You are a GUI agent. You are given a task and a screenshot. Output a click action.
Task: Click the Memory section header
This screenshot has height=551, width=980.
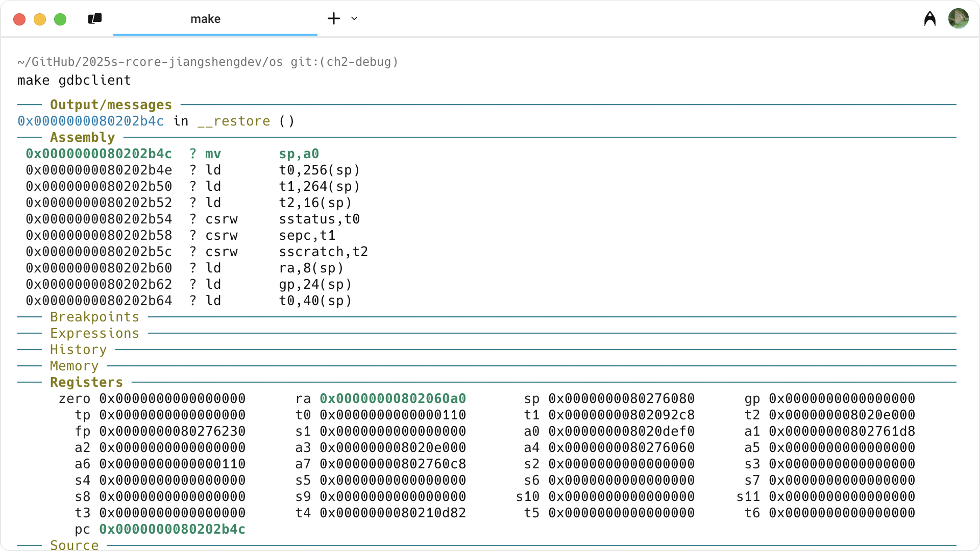click(74, 366)
